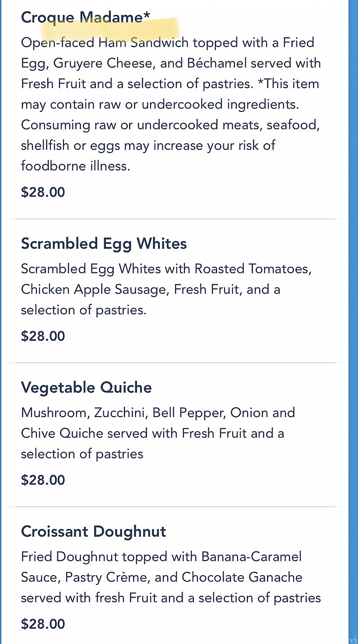Click the Croissant Doughnut description text
Image resolution: width=358 pixels, height=644 pixels.
[171, 577]
